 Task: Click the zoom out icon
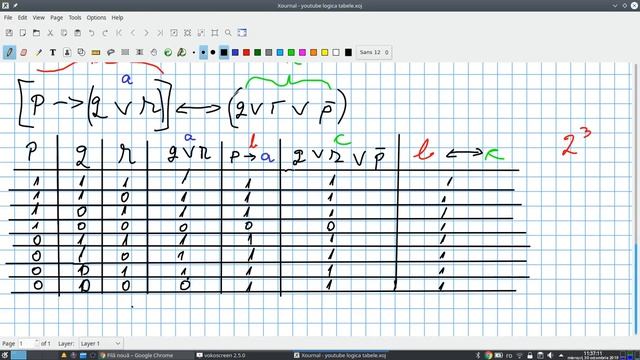174,33
